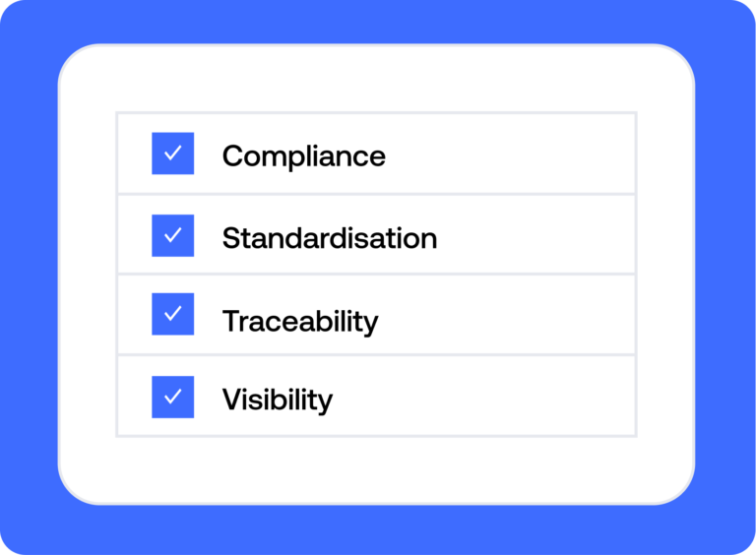Select the tick icon next to Visibility

click(x=173, y=397)
